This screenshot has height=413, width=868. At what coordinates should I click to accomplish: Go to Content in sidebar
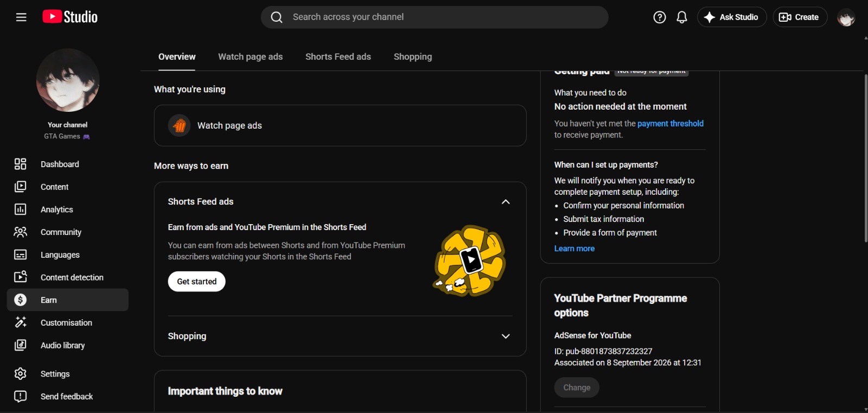(x=68, y=187)
